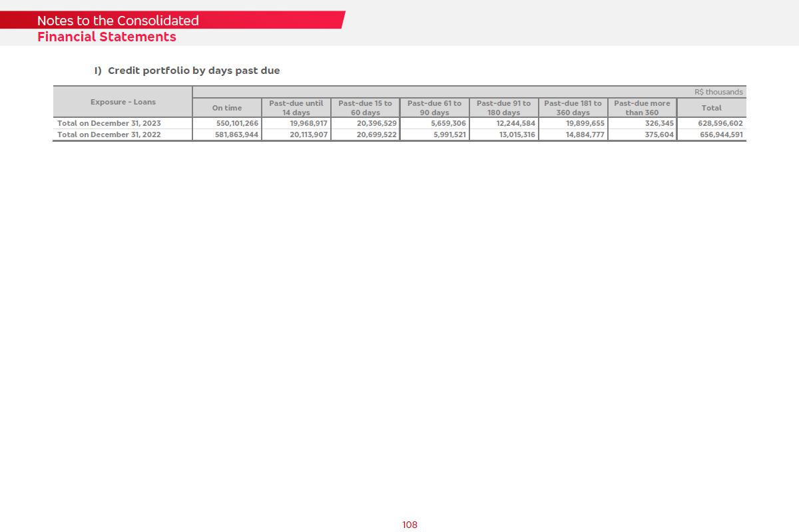Click the 'On time' column header
This screenshot has height=532, width=799.
pyautogui.click(x=227, y=108)
